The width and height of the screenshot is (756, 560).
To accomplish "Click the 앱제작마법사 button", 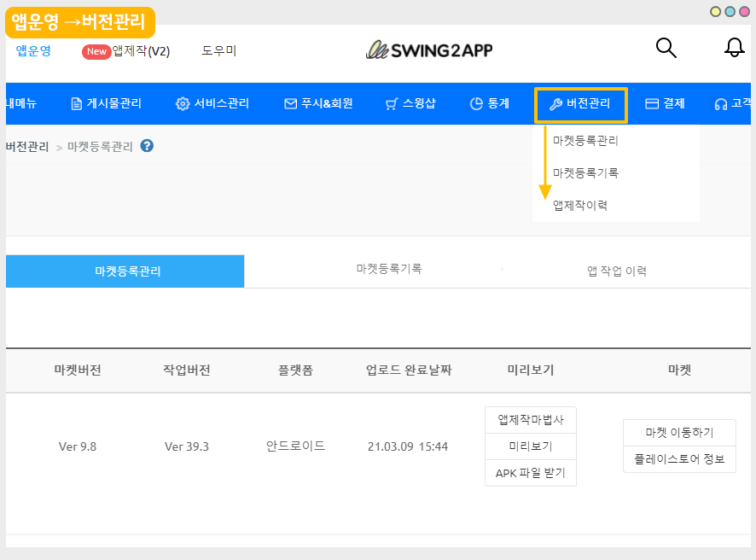I will (x=531, y=420).
